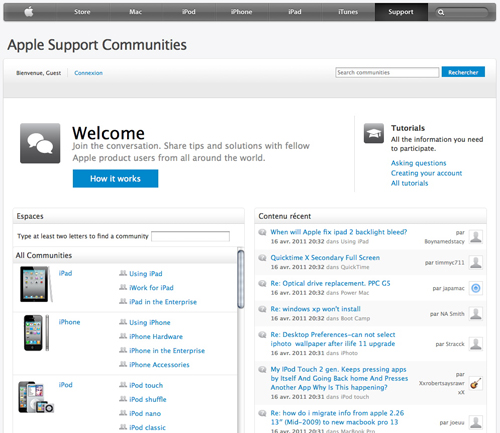Open Quicktime X Secondary Full Screen thread

325,258
